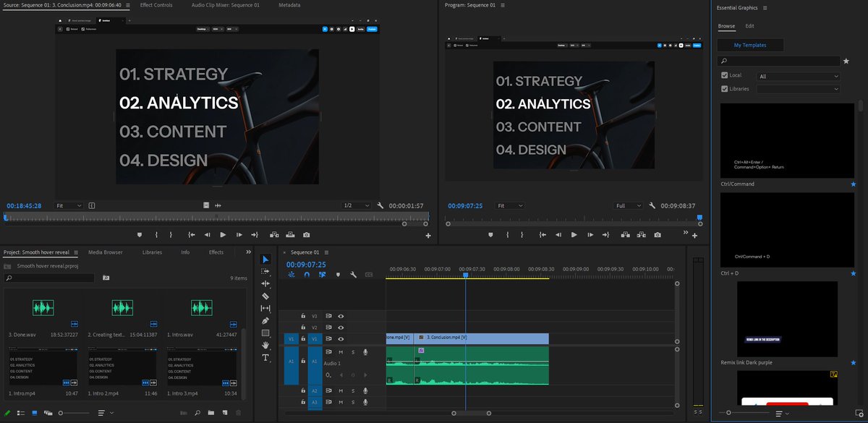Open Sequence 01 timeline panel menu
Screen dimensions: 868x423
(327, 252)
